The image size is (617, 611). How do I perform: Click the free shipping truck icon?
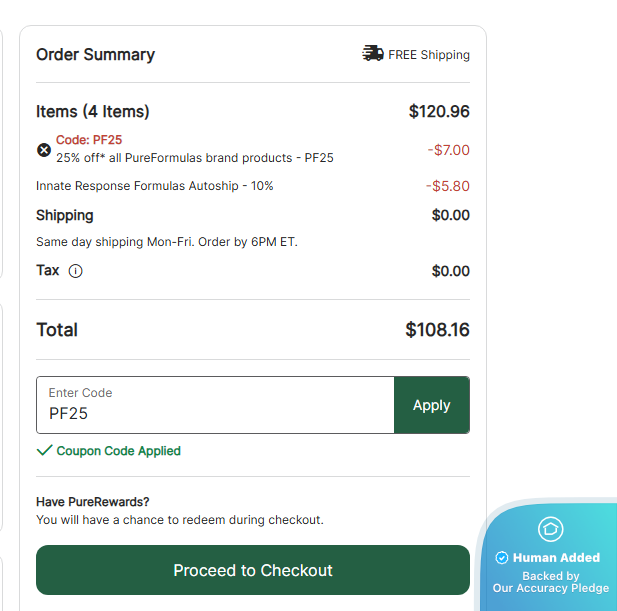click(373, 54)
